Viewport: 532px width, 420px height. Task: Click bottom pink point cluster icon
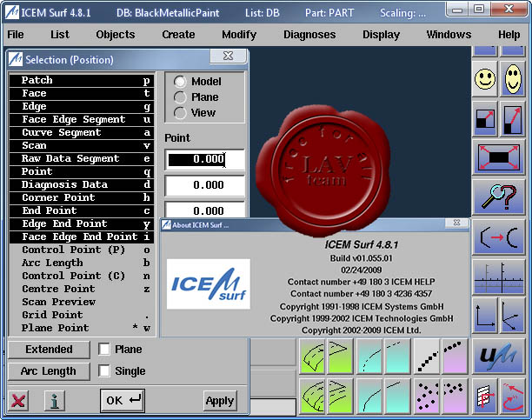pyautogui.click(x=455, y=397)
